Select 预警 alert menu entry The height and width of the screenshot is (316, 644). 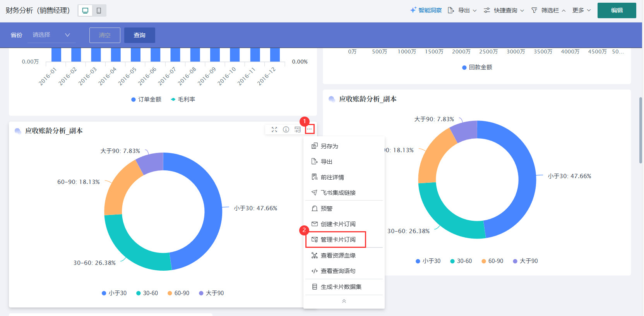pyautogui.click(x=344, y=208)
